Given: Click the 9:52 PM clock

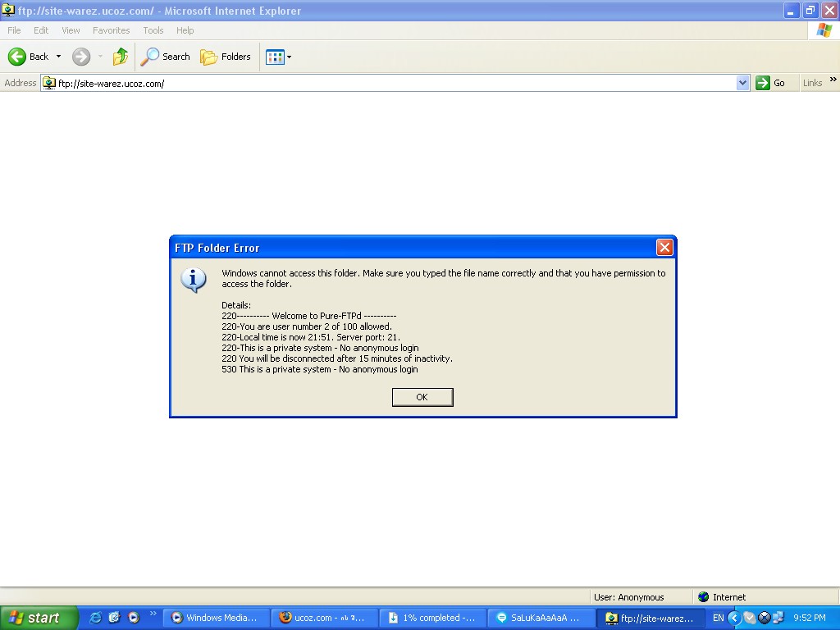Looking at the screenshot, I should pyautogui.click(x=809, y=618).
